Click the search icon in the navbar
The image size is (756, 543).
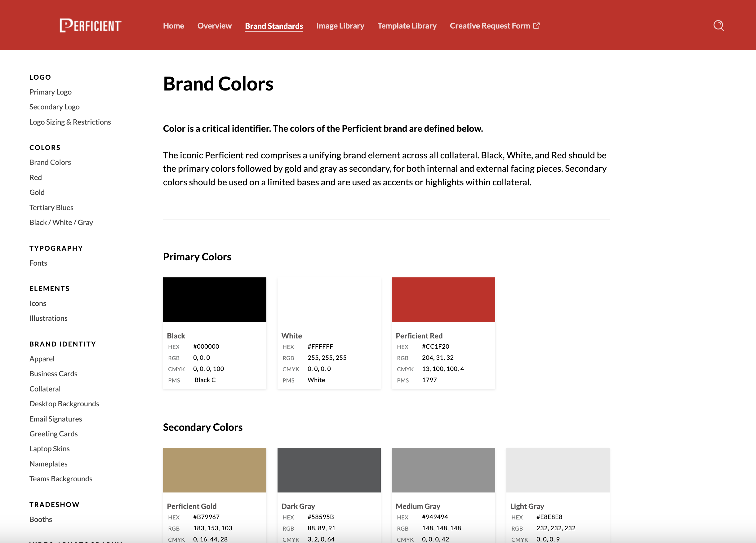pyautogui.click(x=718, y=25)
